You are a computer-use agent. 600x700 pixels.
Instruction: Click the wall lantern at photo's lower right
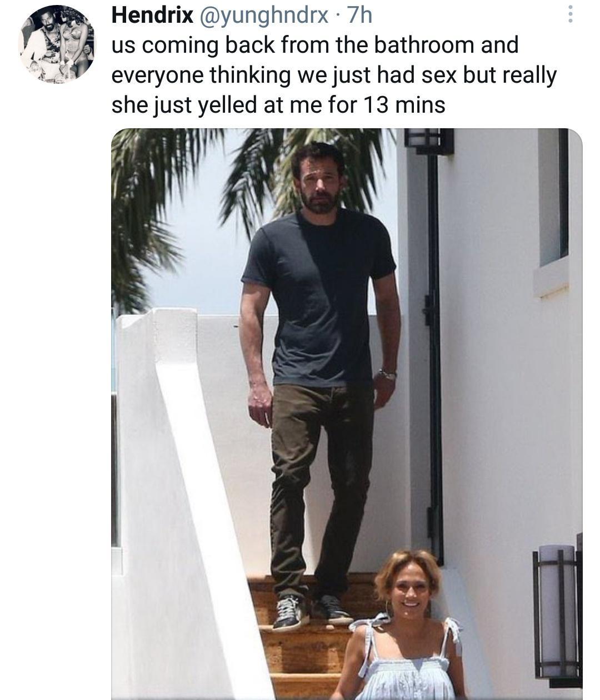(x=557, y=613)
